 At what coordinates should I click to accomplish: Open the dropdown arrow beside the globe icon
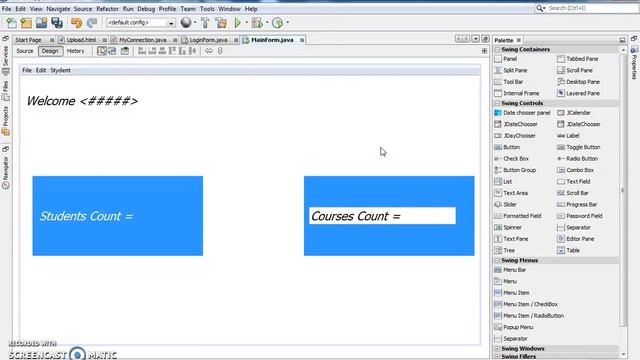coord(195,23)
